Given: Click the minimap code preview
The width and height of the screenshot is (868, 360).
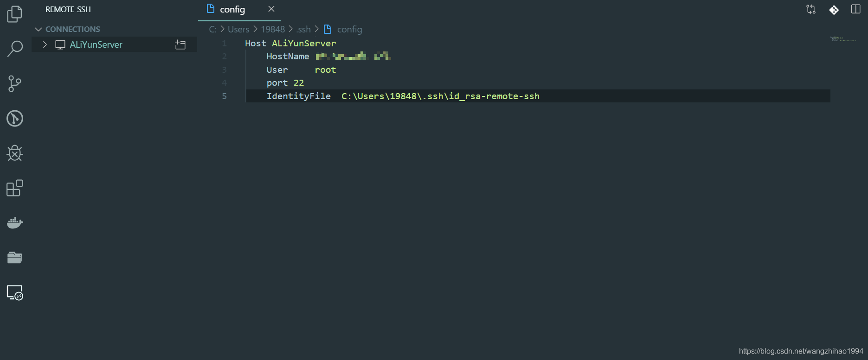Looking at the screenshot, I should pos(843,39).
